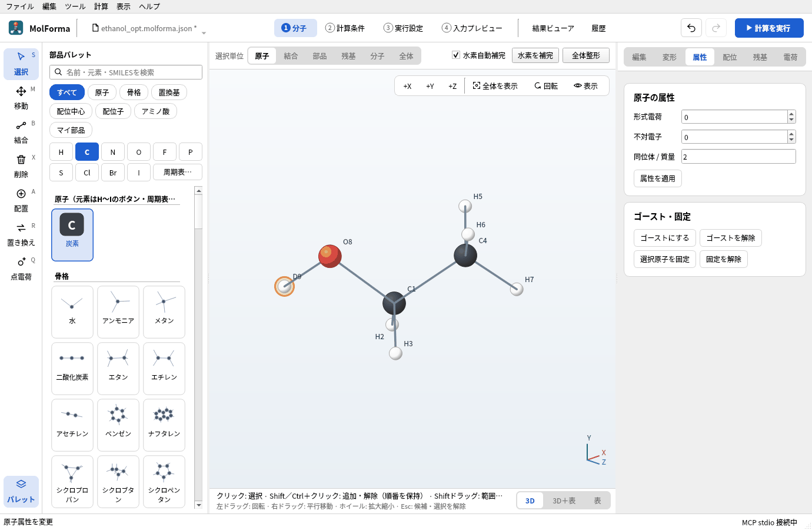Open file name dropdown arrow
The width and height of the screenshot is (812, 530).
204,33
